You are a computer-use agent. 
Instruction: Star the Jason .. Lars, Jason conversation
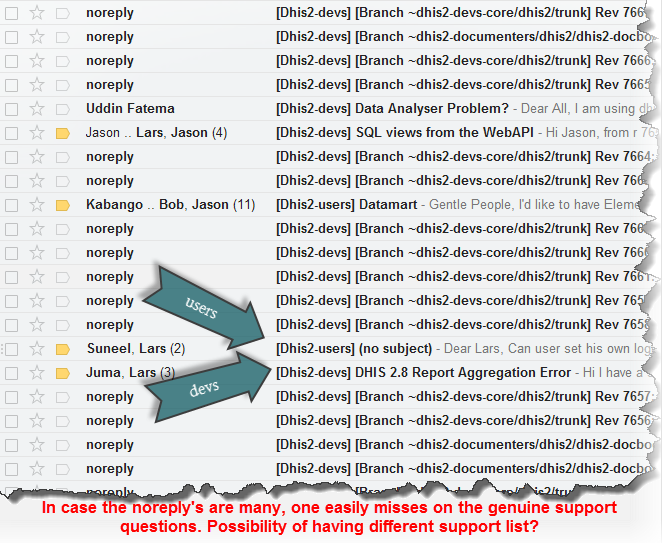37,133
